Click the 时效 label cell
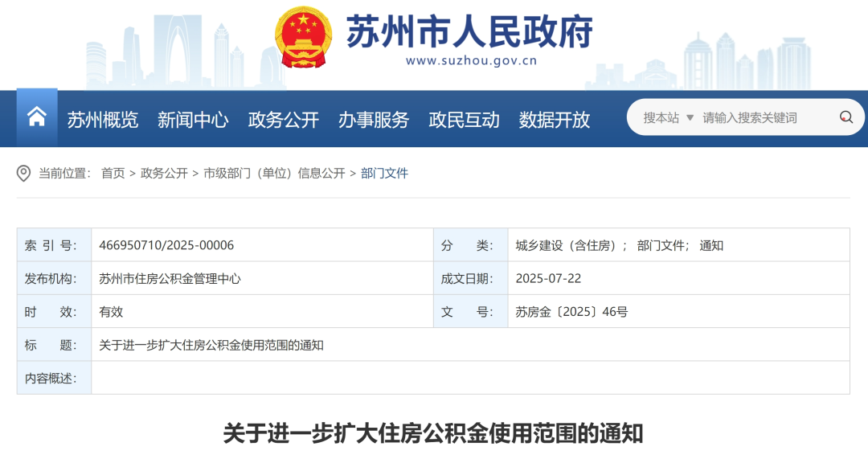 (55, 311)
